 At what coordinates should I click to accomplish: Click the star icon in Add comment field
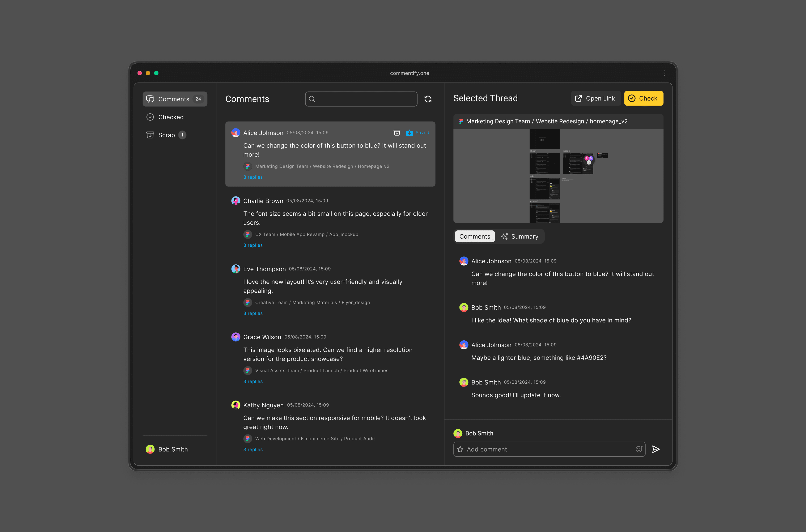pos(460,449)
